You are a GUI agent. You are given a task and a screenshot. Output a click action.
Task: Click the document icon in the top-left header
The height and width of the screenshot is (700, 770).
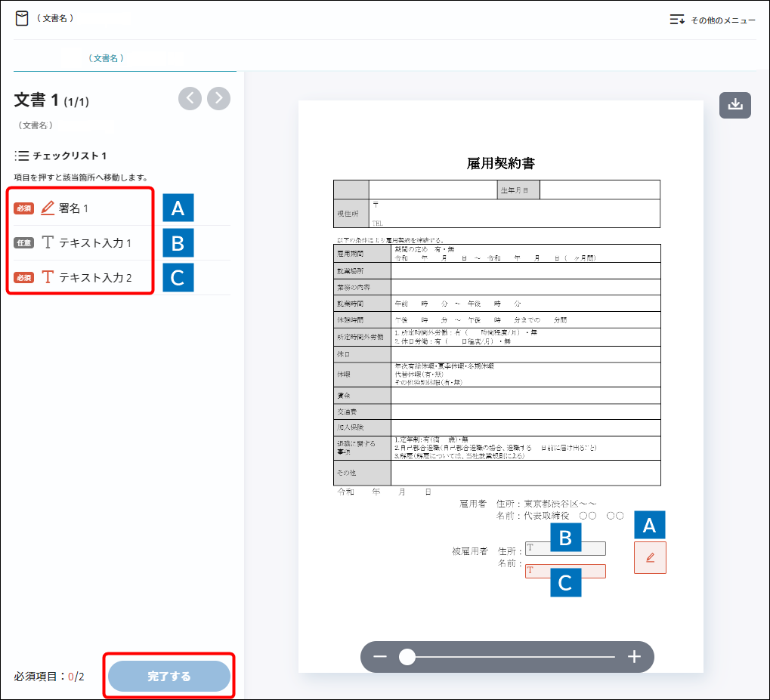(22, 18)
